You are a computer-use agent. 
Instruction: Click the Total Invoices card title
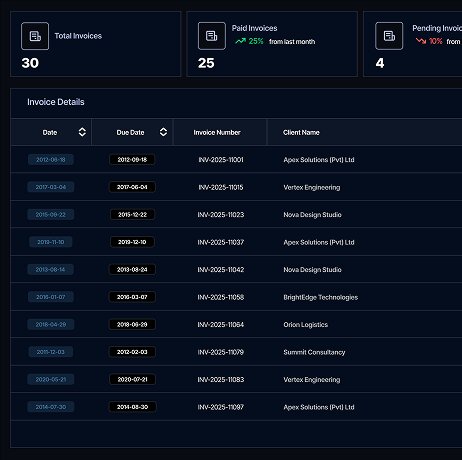(78, 36)
